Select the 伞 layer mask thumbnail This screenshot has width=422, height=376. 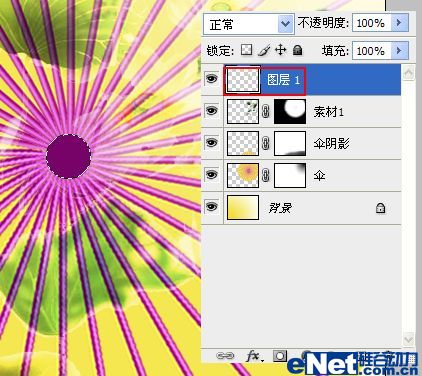coord(290,175)
